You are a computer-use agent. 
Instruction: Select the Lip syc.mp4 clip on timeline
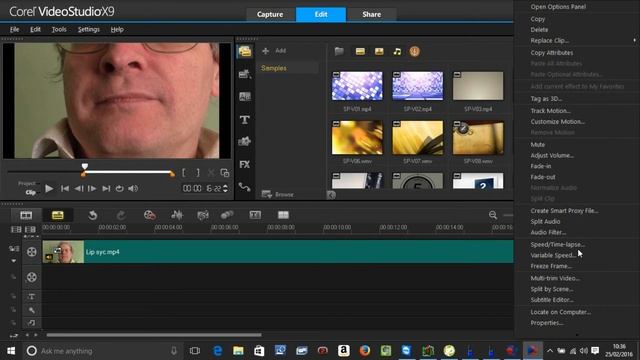point(278,252)
